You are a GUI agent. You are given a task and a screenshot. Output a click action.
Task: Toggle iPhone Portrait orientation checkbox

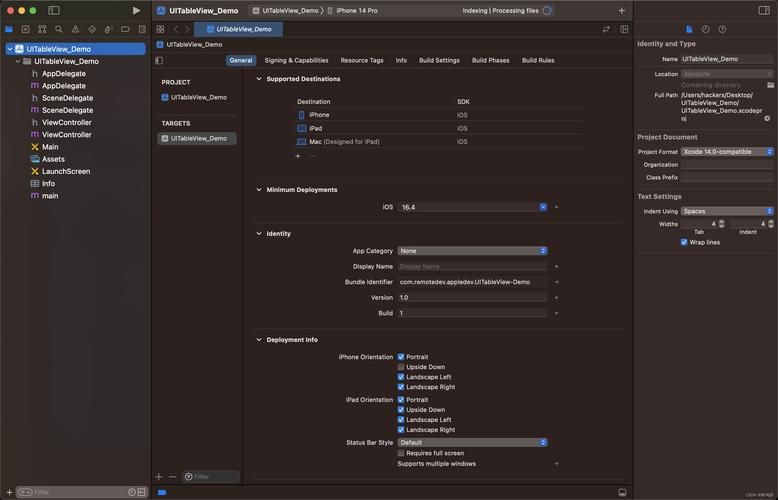click(401, 357)
